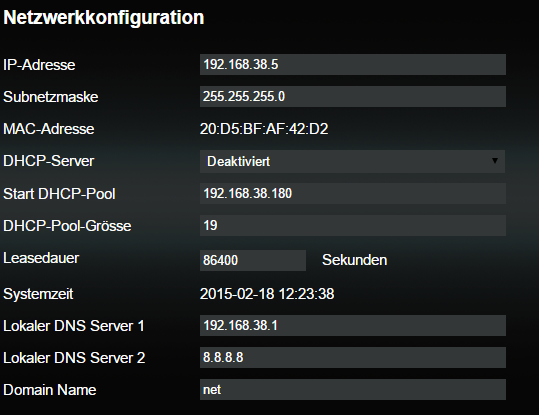
Task: Click the MAC-Adresse label
Action: coord(48,129)
